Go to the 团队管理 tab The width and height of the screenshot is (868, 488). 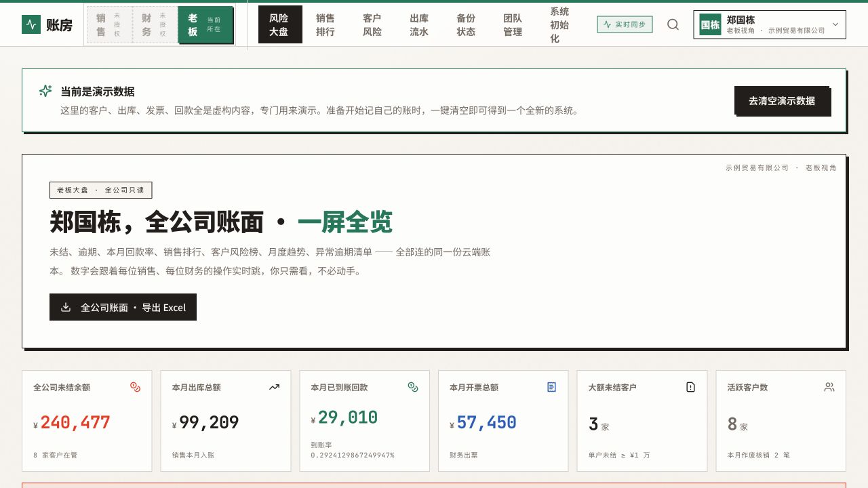pos(513,25)
